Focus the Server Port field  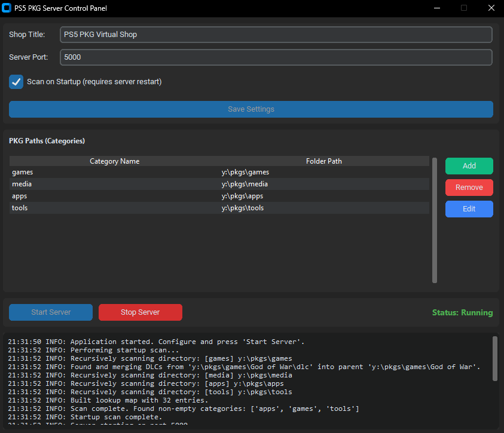click(x=276, y=57)
